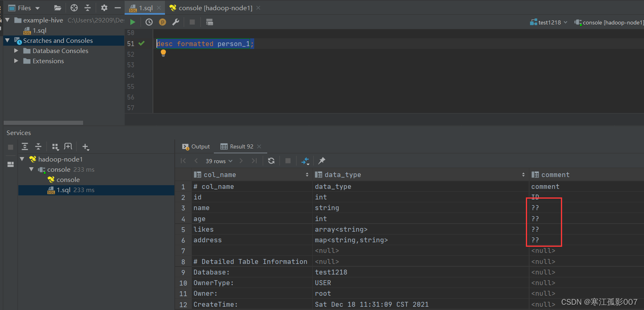The width and height of the screenshot is (644, 310).
Task: Open query history clock icon
Action: pyautogui.click(x=149, y=22)
